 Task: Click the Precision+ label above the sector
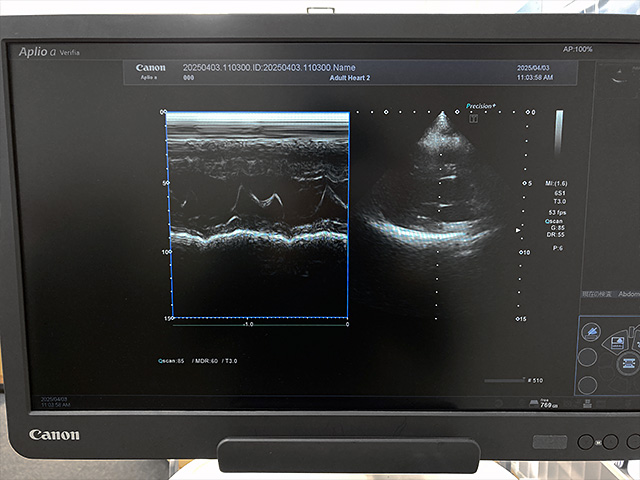click(481, 106)
